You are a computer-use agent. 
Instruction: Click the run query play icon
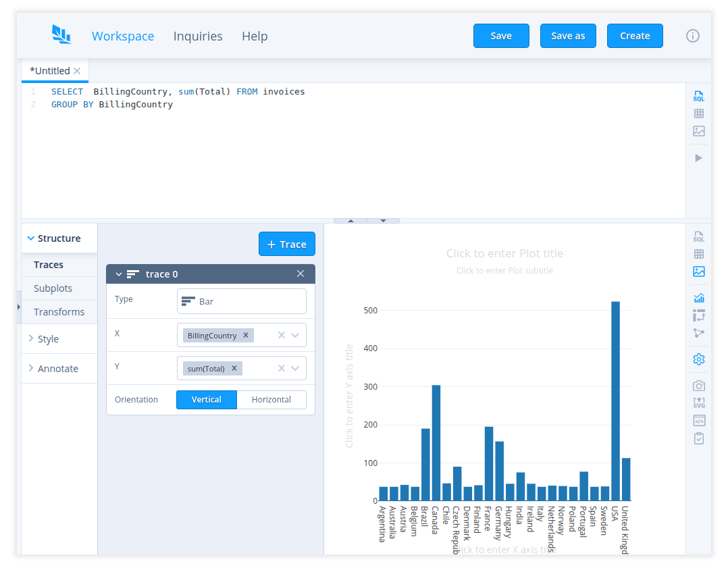698,157
